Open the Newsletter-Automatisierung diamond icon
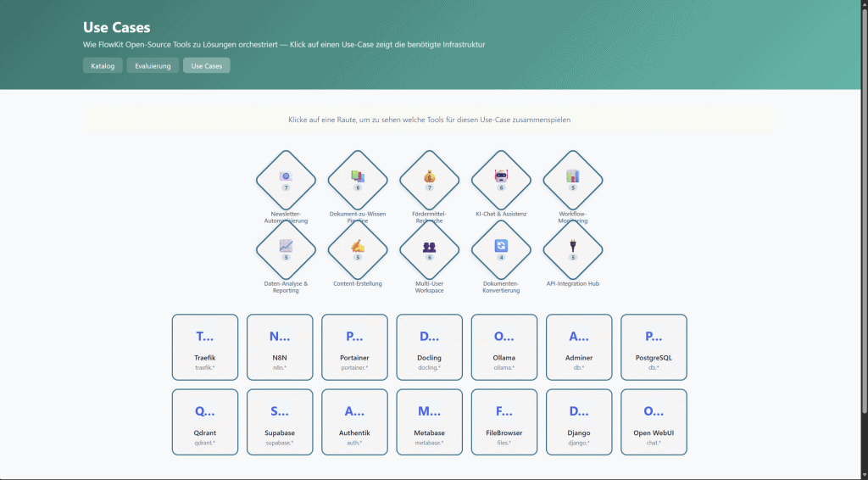The image size is (868, 480). [x=286, y=176]
